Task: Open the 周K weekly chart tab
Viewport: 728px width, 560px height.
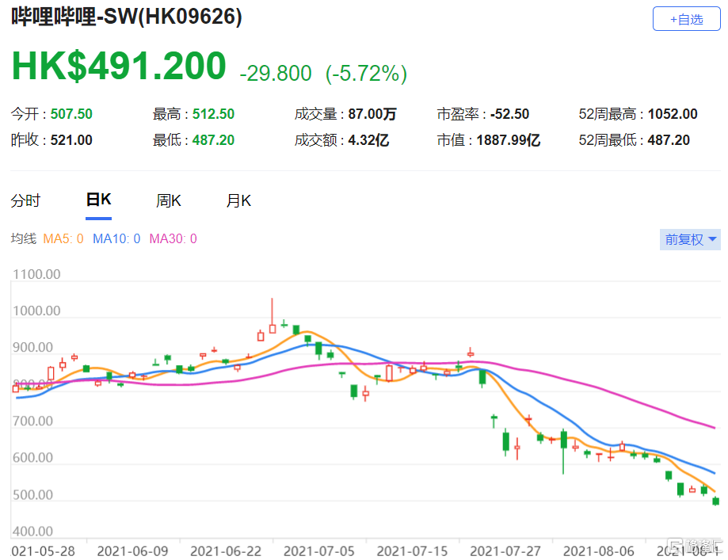Action: [x=168, y=200]
